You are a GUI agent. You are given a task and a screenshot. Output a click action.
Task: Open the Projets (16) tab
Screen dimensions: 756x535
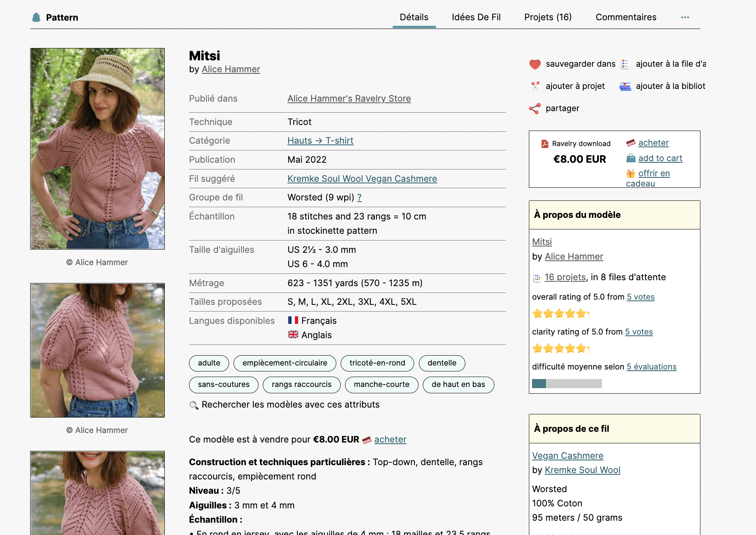coord(548,17)
